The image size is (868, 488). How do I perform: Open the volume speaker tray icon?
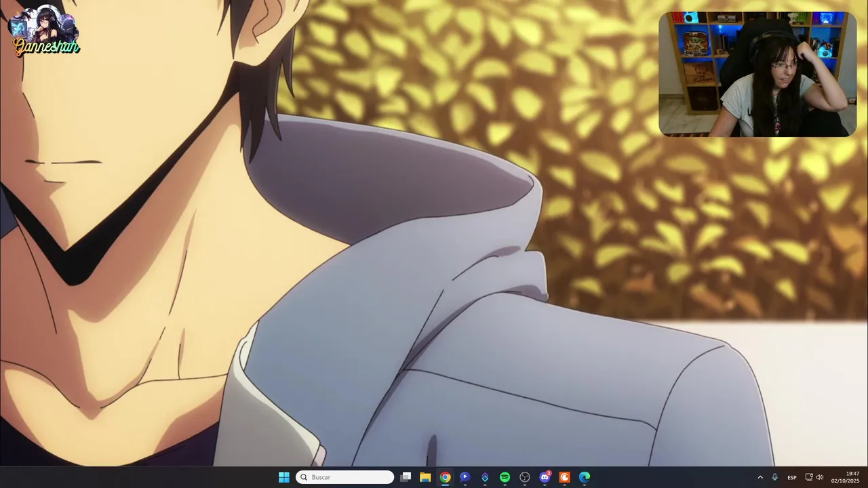click(x=819, y=477)
